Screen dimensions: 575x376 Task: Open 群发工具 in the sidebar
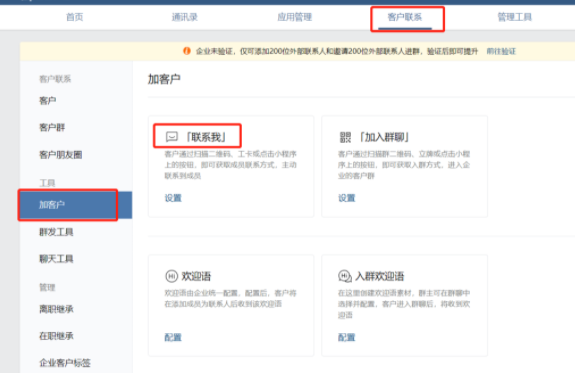tap(56, 232)
